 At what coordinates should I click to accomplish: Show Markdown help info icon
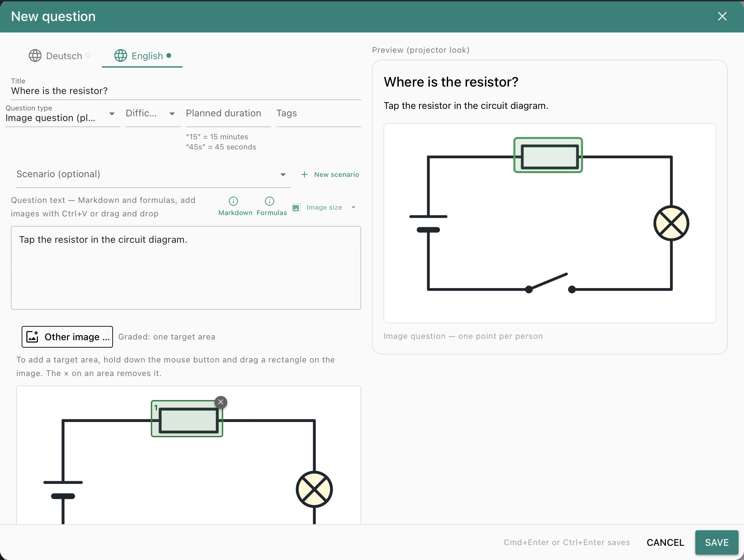233,201
